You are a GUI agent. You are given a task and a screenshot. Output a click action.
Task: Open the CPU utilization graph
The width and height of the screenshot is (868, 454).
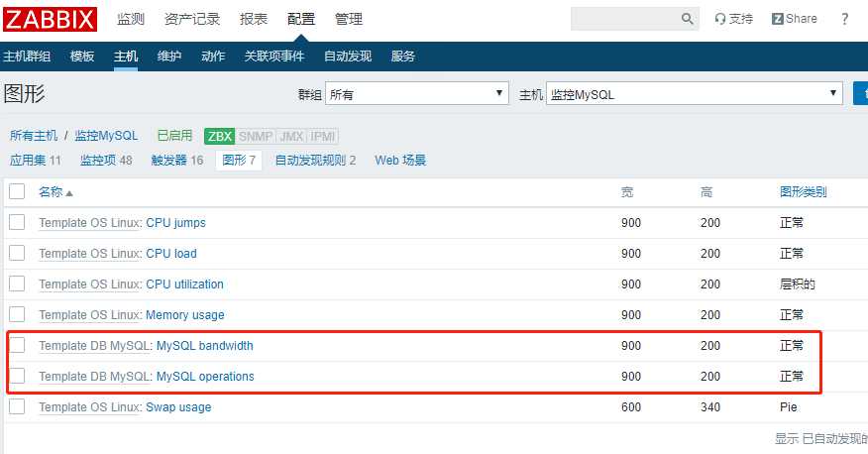coord(184,284)
